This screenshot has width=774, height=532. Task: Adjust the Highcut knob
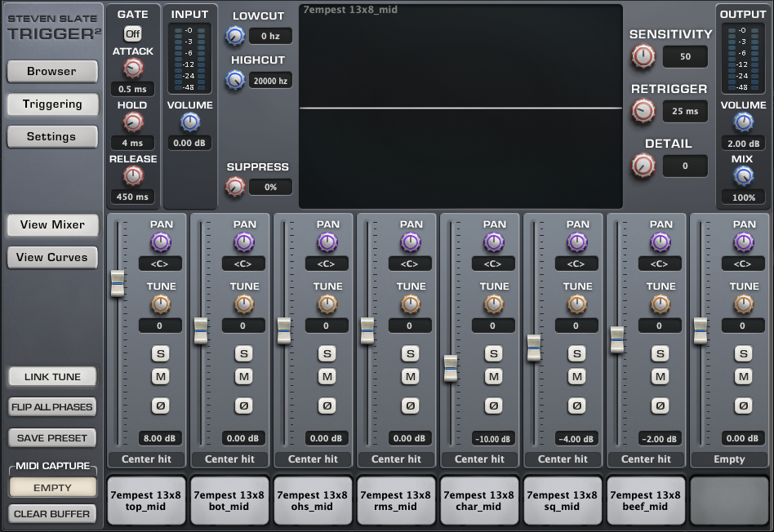pyautogui.click(x=235, y=80)
